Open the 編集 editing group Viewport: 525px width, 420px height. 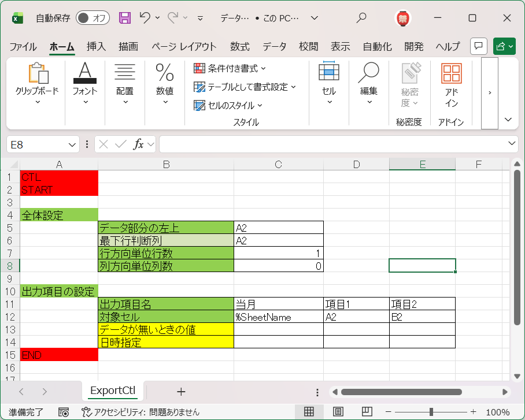click(x=369, y=84)
